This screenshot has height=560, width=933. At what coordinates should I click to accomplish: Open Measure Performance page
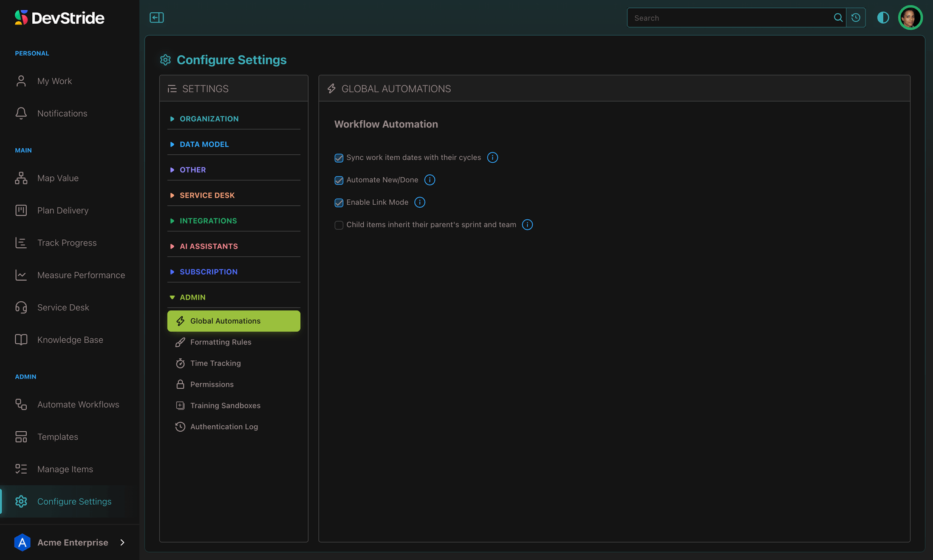70,275
